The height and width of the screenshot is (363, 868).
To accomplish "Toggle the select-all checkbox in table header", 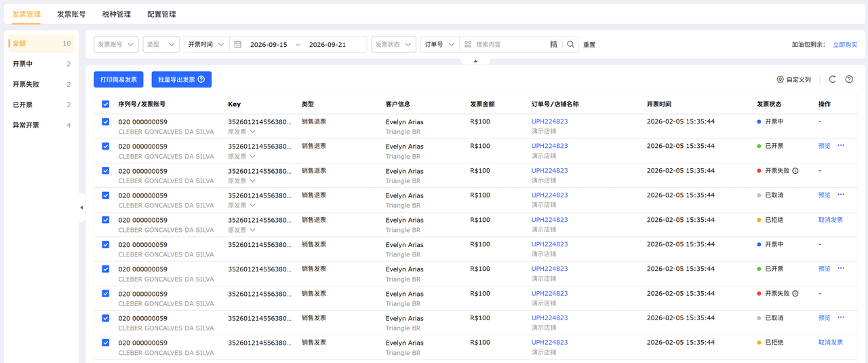I will coord(105,104).
